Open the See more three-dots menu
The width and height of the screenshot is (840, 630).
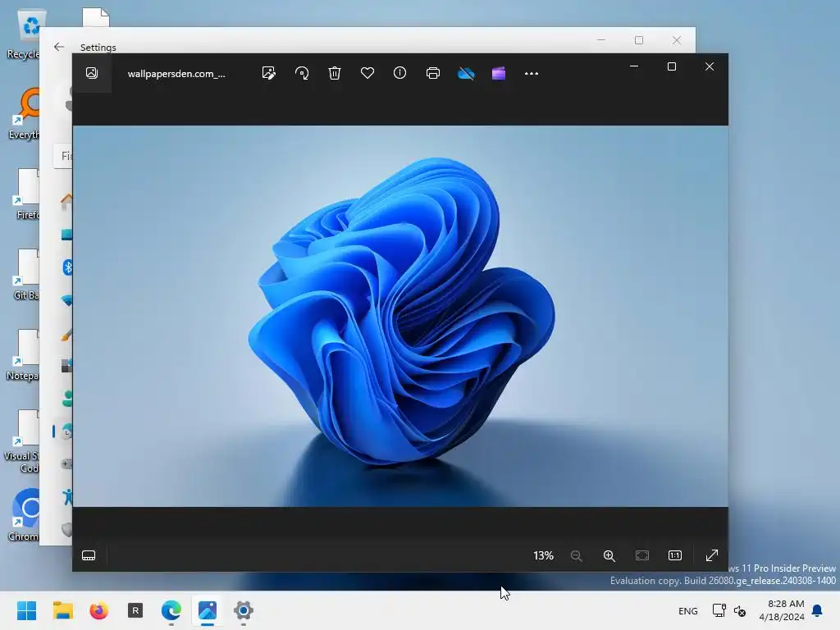coord(532,73)
